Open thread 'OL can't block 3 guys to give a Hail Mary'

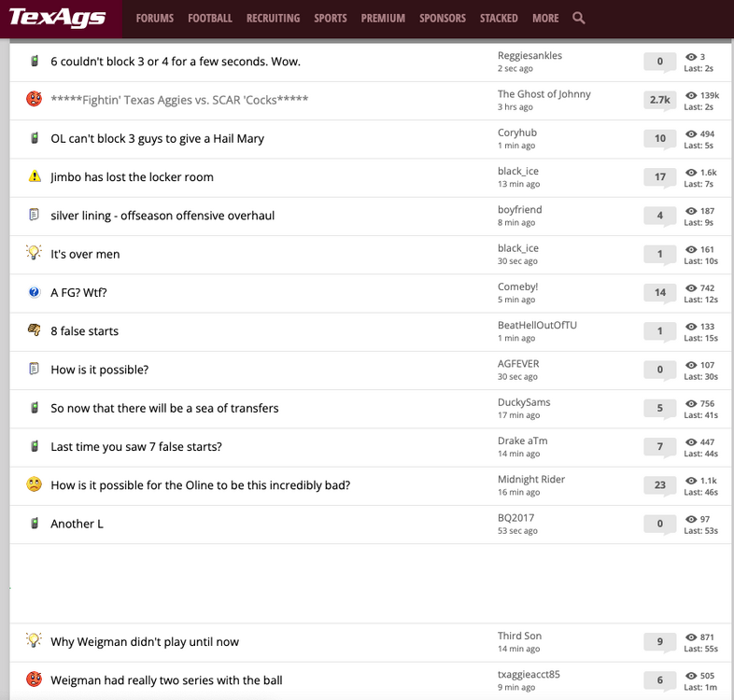click(x=157, y=138)
